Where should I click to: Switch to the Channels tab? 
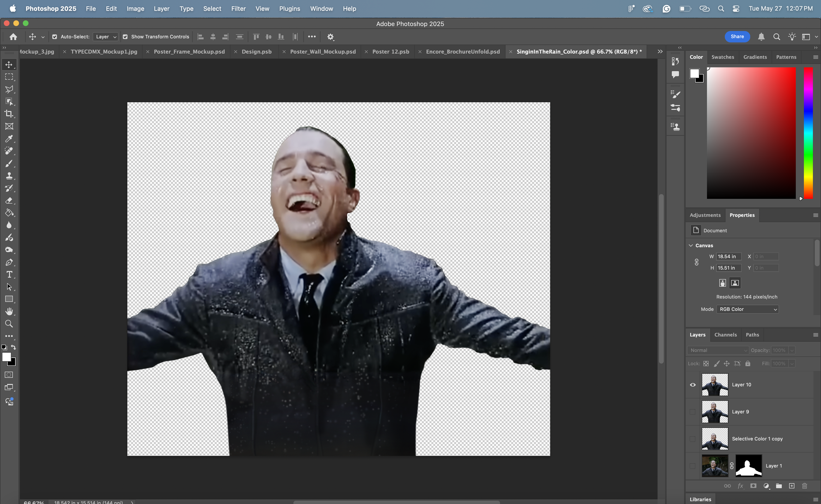point(725,335)
